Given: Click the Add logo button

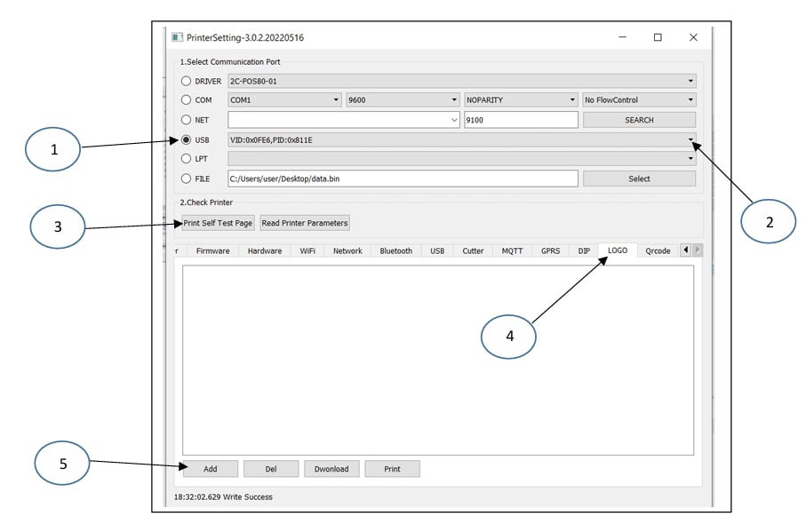Looking at the screenshot, I should point(210,469).
